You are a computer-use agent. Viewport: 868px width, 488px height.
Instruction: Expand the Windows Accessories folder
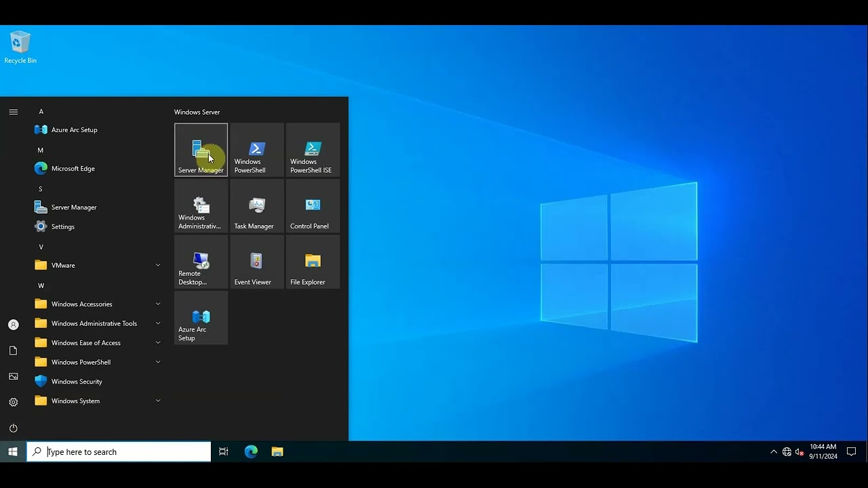click(98, 304)
